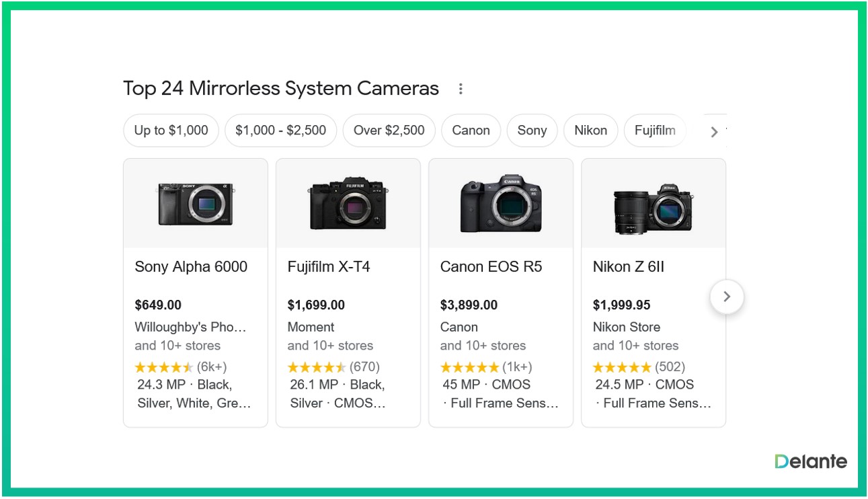Click the Fujifilm X-T4 star rating
868x499 pixels.
316,367
